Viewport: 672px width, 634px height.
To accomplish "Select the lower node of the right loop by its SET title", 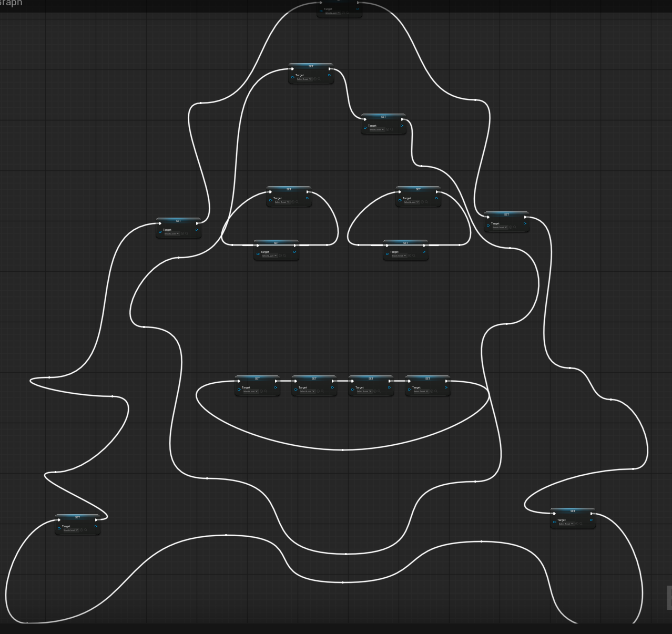I will 405,243.
